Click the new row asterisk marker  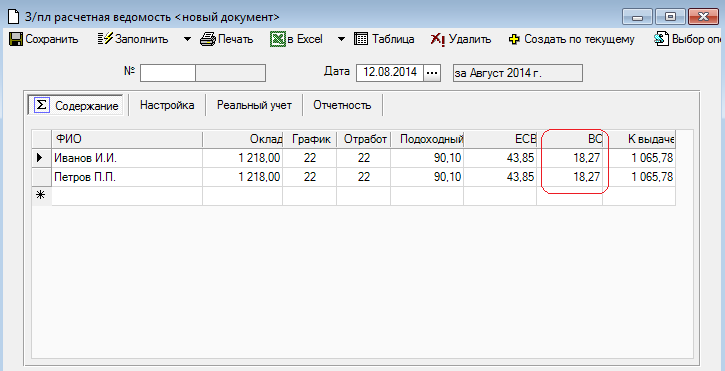[x=42, y=196]
